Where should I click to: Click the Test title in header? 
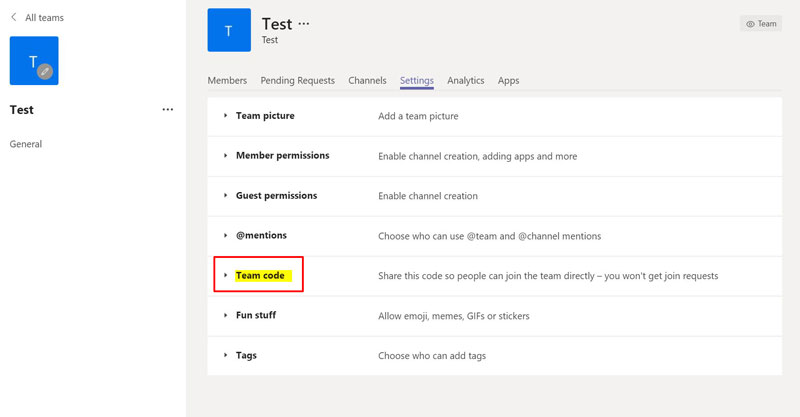pos(277,24)
